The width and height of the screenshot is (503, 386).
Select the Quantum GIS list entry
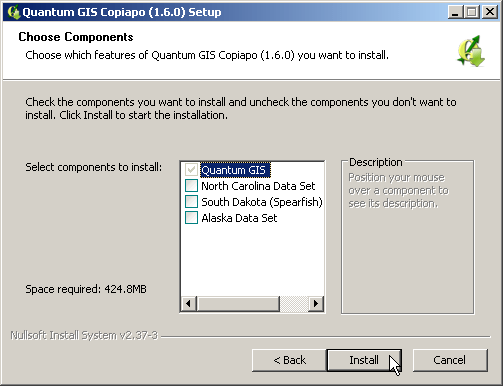235,170
